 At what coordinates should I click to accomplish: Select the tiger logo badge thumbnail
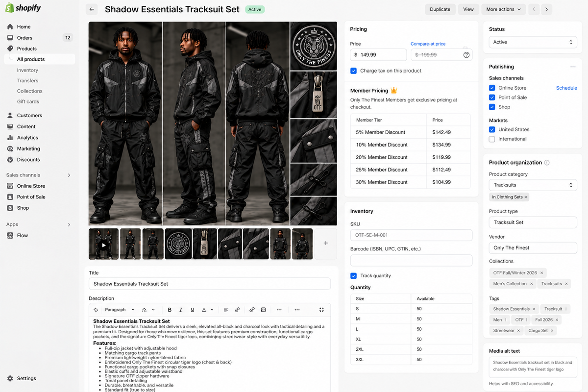[178, 244]
